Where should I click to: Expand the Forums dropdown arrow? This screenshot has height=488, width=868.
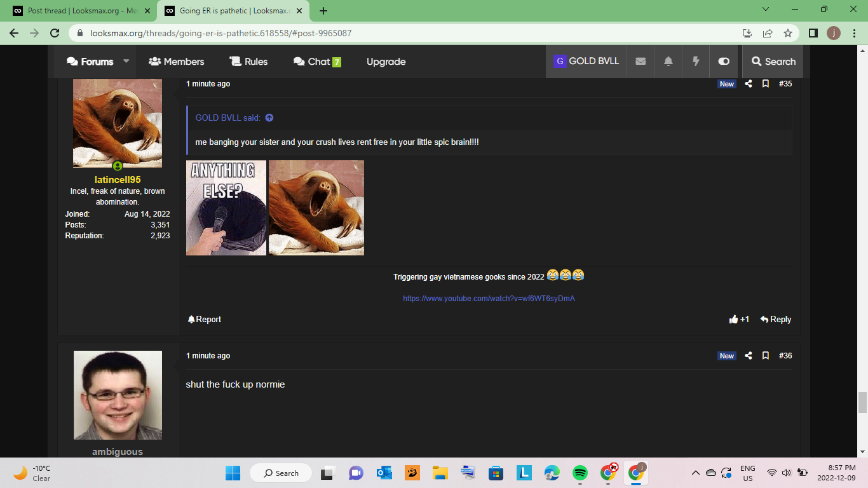click(x=126, y=62)
